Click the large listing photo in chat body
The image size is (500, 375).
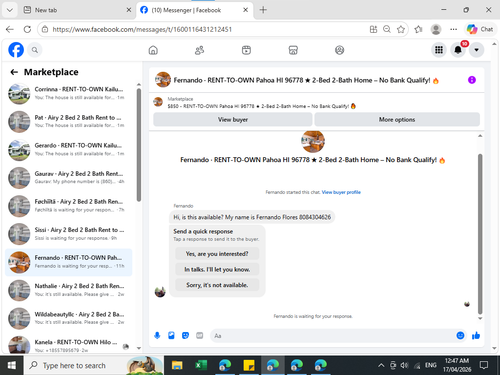pos(313,141)
